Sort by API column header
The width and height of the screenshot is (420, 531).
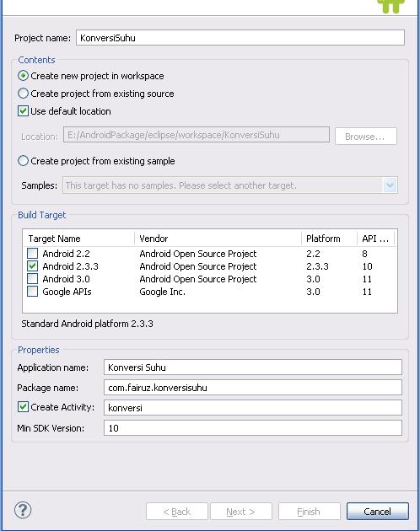coord(375,239)
